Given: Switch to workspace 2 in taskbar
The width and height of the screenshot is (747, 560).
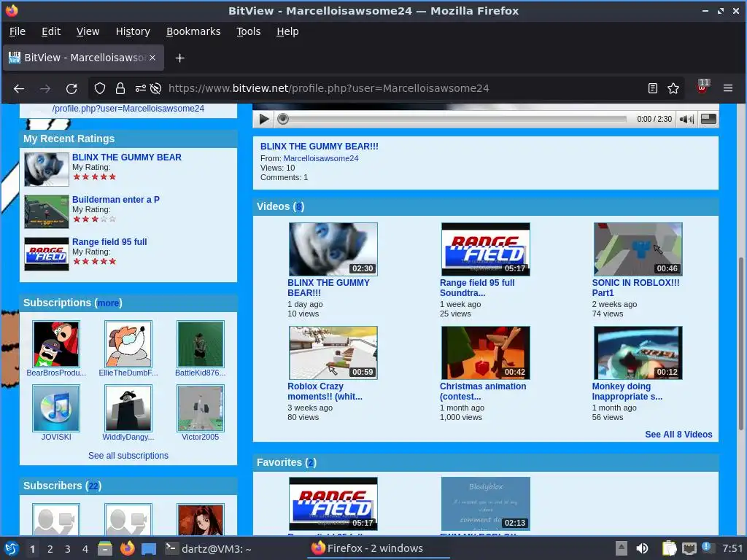Looking at the screenshot, I should point(50,549).
